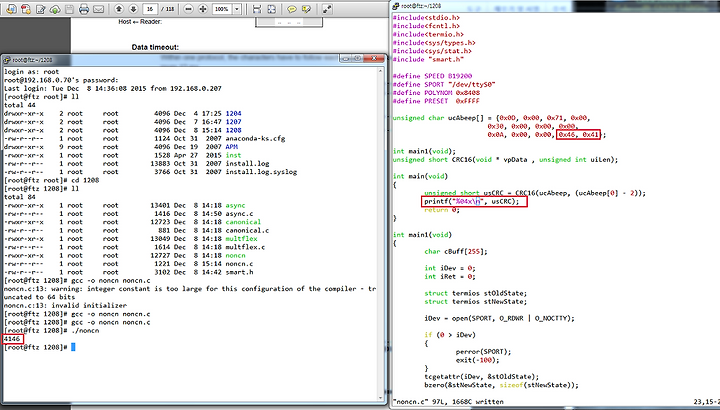Viewport: 720px width, 410px height.
Task: Minimize the root@ftz terminal window
Action: pos(346,59)
